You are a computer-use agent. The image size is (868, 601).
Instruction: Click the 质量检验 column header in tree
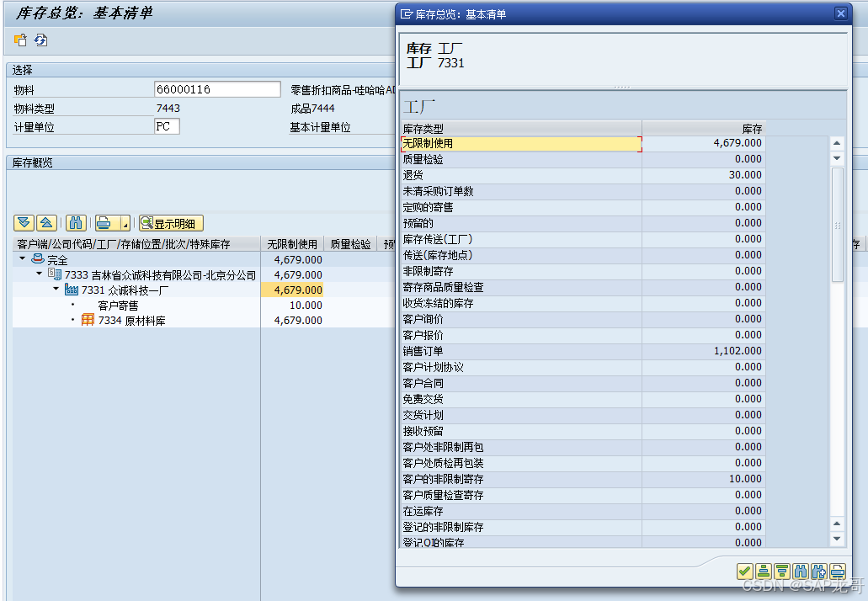coord(350,244)
